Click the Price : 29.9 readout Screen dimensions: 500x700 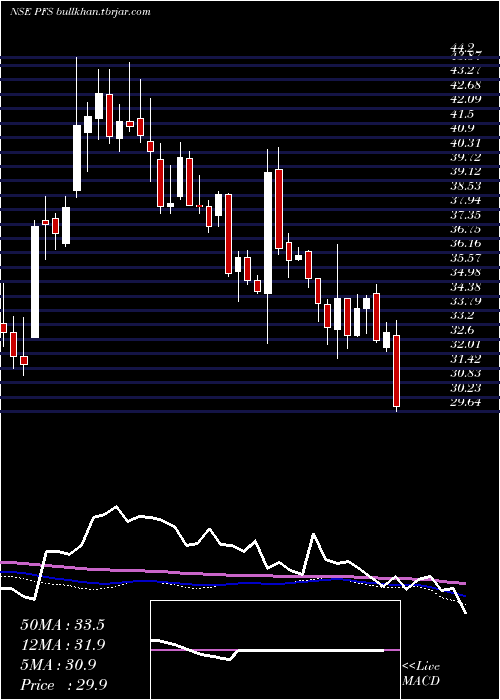pyautogui.click(x=64, y=685)
